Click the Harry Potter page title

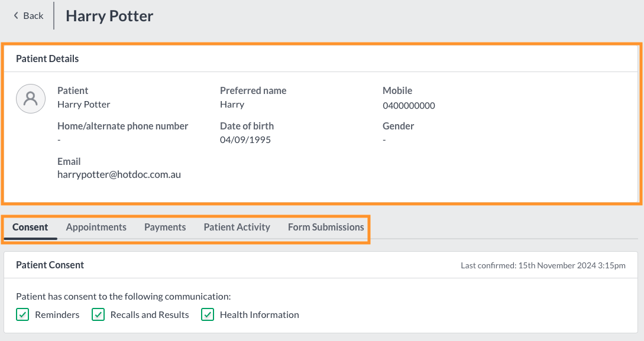click(x=109, y=16)
